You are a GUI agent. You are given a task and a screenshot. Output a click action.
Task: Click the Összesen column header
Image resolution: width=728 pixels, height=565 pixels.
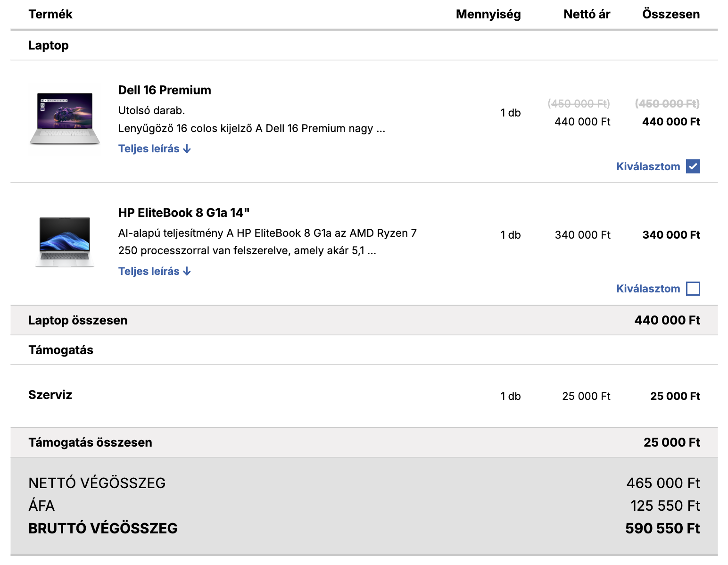[x=670, y=14]
